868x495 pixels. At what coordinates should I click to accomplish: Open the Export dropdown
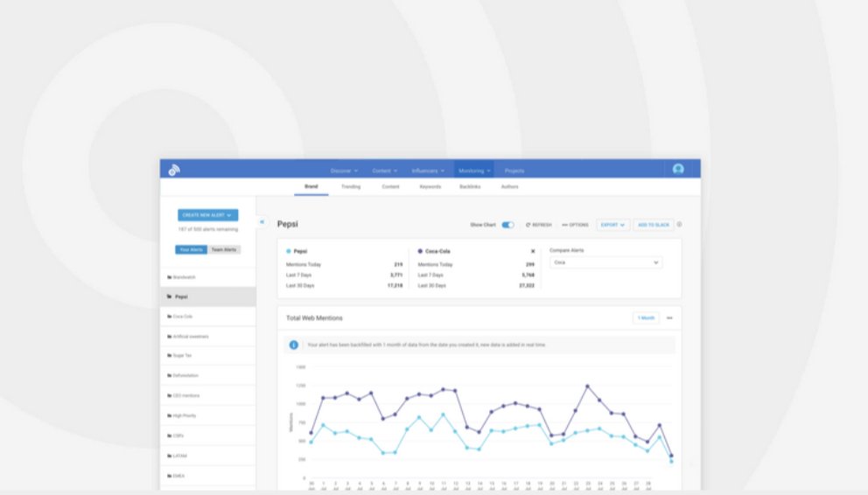point(612,225)
